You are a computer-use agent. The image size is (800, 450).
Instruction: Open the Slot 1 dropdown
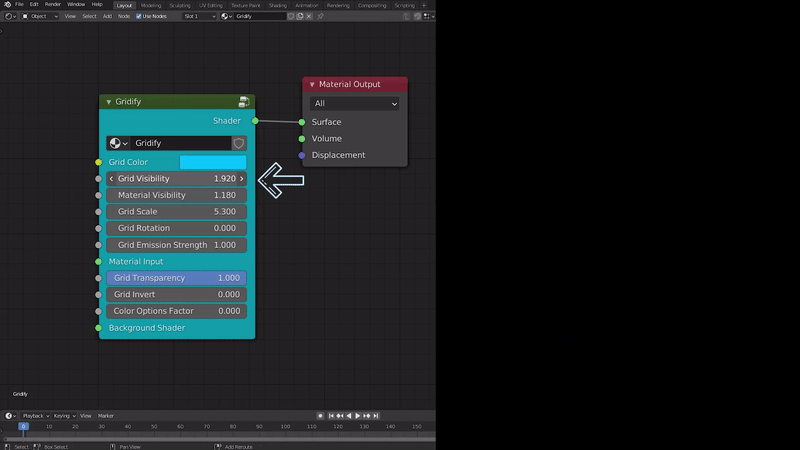tap(199, 16)
